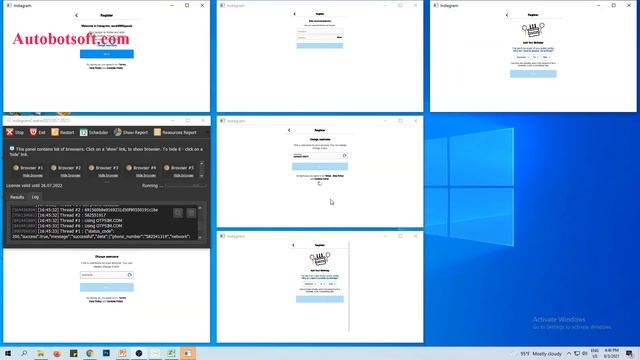Select the Browser #5 icon
The image size is (640, 360).
(167, 168)
